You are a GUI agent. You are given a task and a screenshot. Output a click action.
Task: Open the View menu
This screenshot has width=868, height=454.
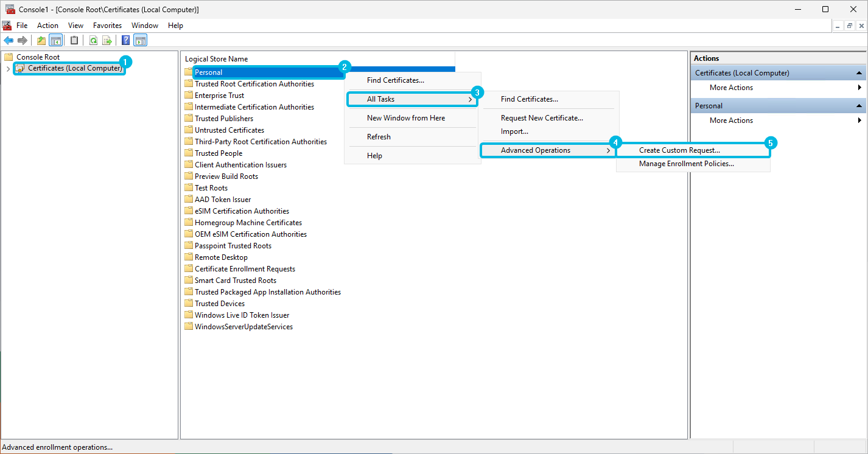click(76, 26)
